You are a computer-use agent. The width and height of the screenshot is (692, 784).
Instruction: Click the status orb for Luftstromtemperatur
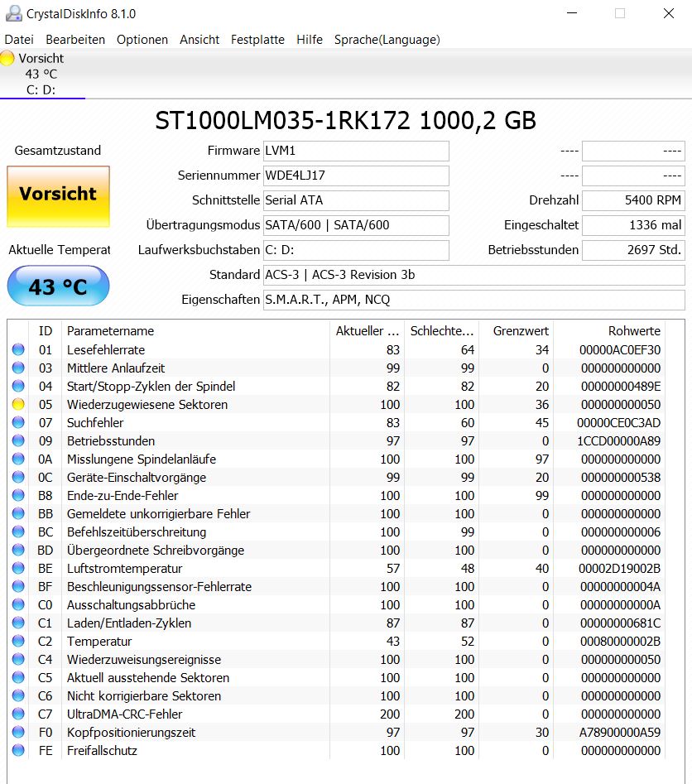(18, 569)
